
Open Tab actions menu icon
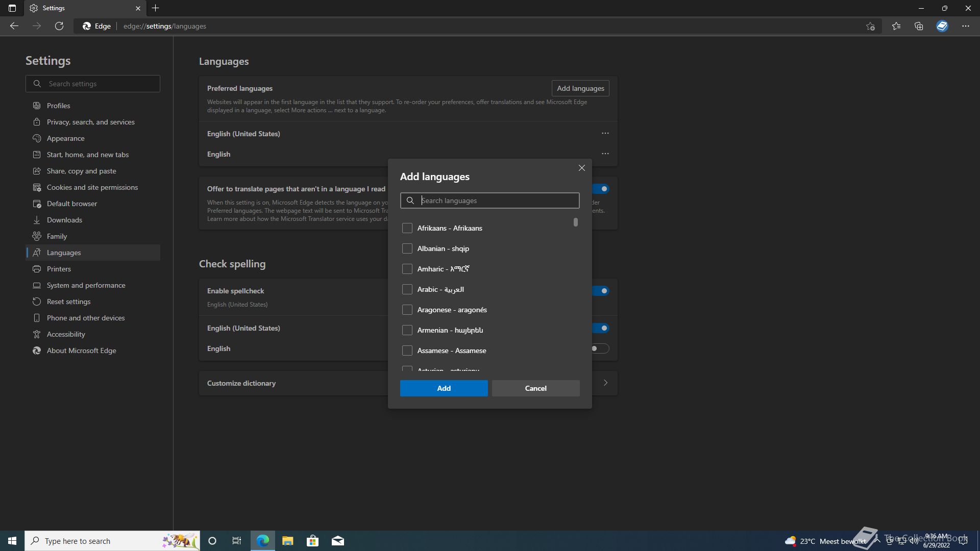[x=12, y=8]
